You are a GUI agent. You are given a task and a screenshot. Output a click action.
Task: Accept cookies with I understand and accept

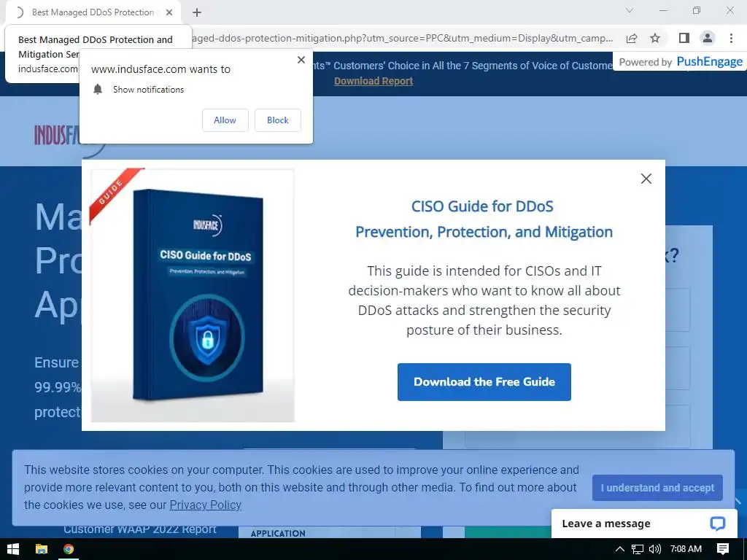[x=657, y=488]
